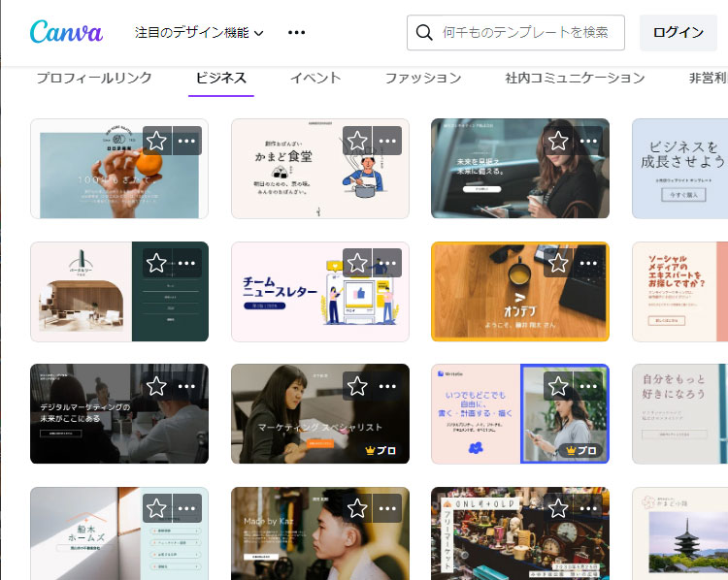Switch to the イベント tab
This screenshot has width=728, height=580.
click(x=315, y=78)
